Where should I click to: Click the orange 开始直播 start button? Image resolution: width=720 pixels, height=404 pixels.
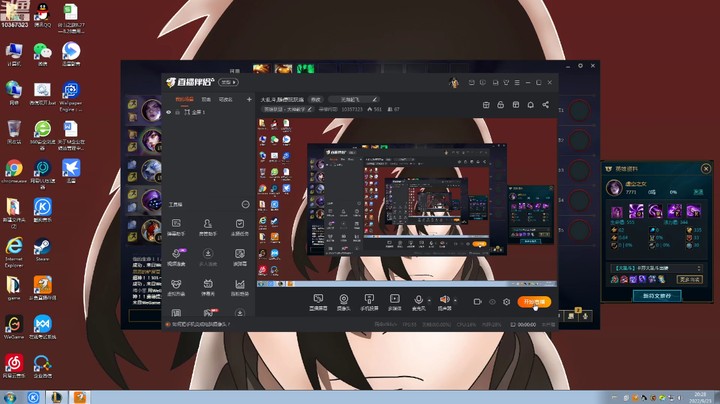[534, 302]
